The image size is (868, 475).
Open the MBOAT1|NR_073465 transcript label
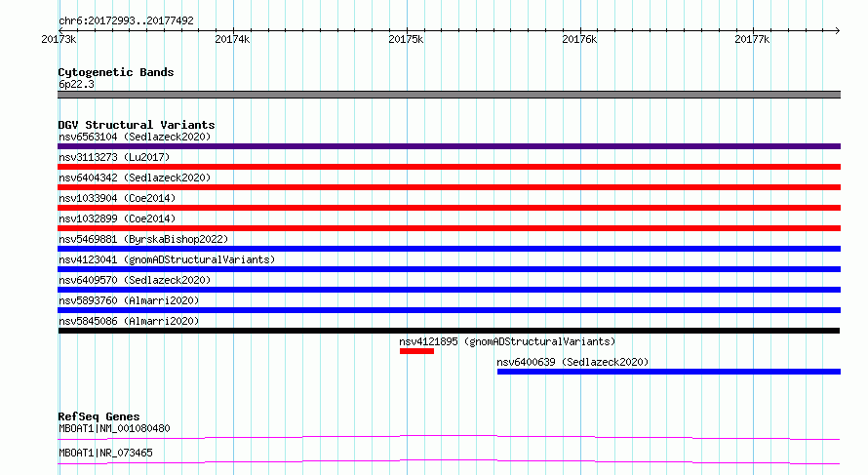coord(105,453)
